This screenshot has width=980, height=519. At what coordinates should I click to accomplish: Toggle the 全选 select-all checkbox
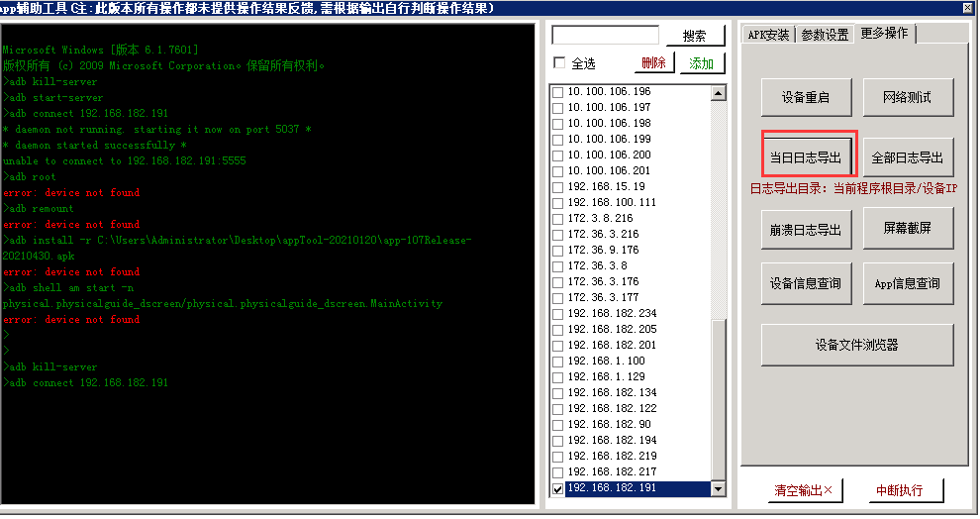coord(560,63)
